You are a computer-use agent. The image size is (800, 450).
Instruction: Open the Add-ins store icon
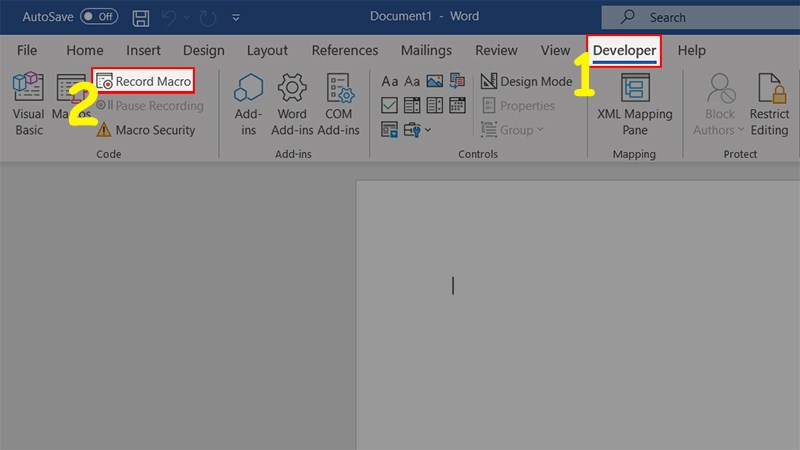[248, 104]
